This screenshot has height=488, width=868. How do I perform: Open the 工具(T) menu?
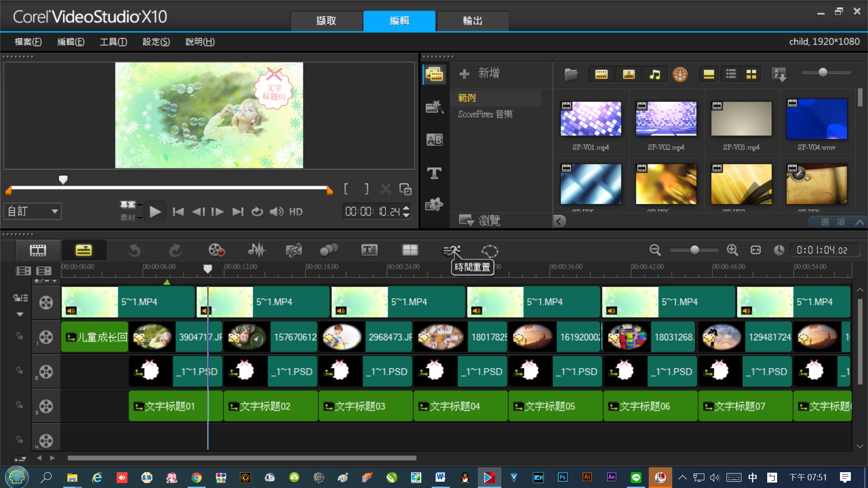[x=113, y=42]
